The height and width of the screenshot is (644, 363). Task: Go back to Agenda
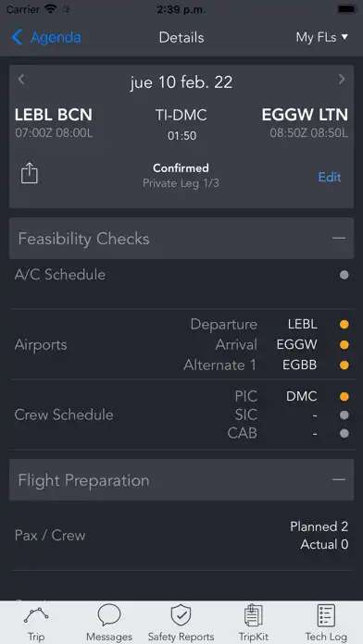click(x=46, y=37)
